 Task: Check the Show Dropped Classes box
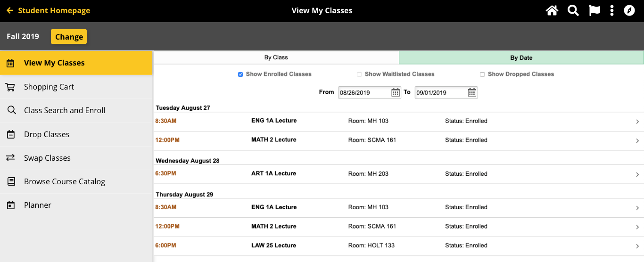pos(482,74)
